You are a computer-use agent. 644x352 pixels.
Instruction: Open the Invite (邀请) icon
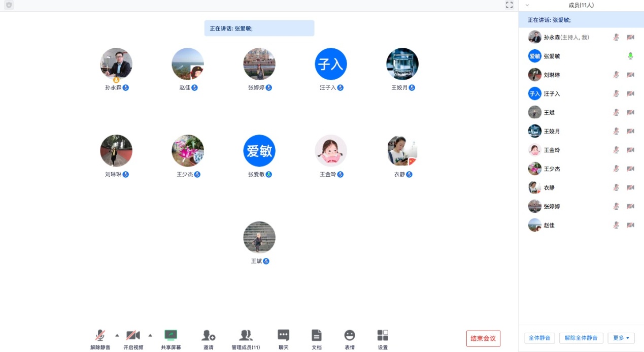[x=208, y=336]
